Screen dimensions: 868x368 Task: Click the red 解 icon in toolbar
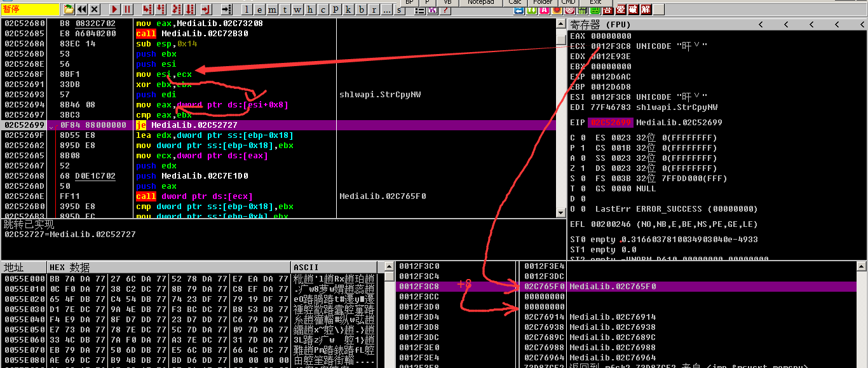coord(646,10)
